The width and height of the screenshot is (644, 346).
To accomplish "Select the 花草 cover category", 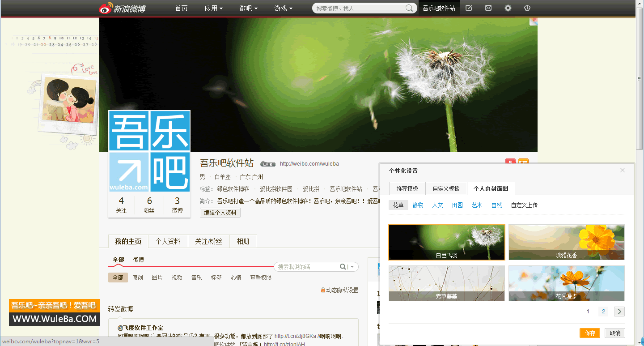I will click(398, 205).
